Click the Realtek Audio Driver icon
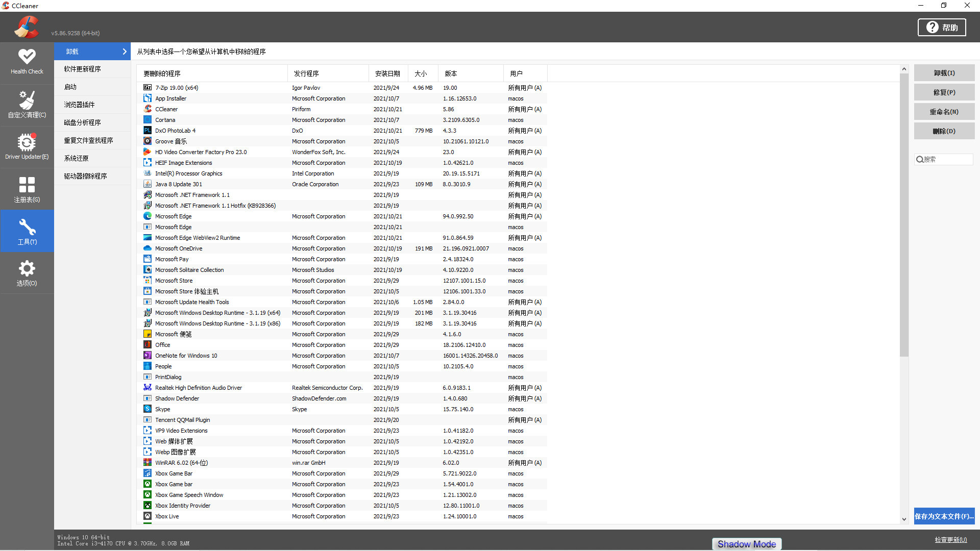The image size is (980, 551). [148, 388]
